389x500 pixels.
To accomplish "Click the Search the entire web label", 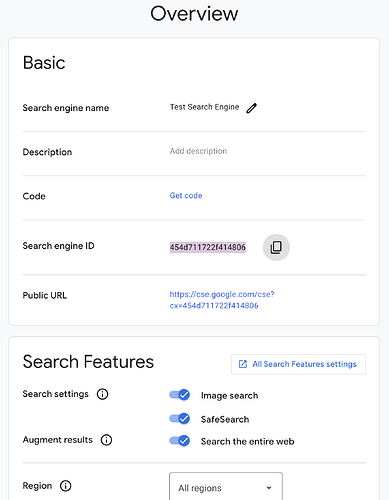I will (x=247, y=442).
